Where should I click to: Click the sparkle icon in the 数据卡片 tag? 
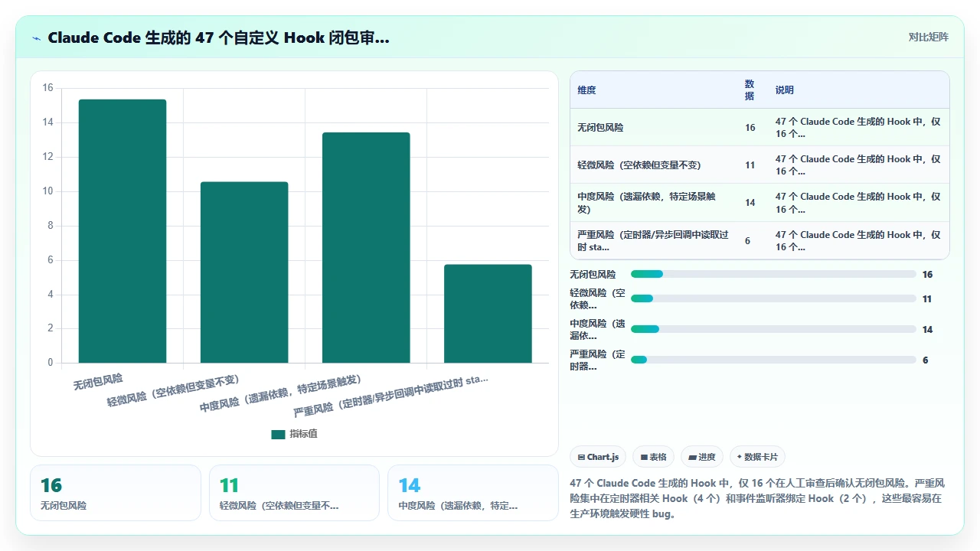tap(739, 457)
